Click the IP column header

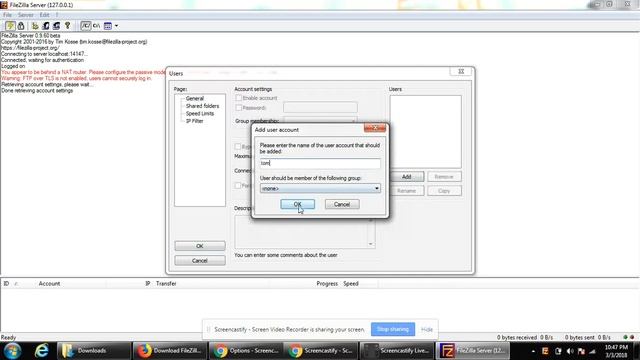[x=148, y=283]
